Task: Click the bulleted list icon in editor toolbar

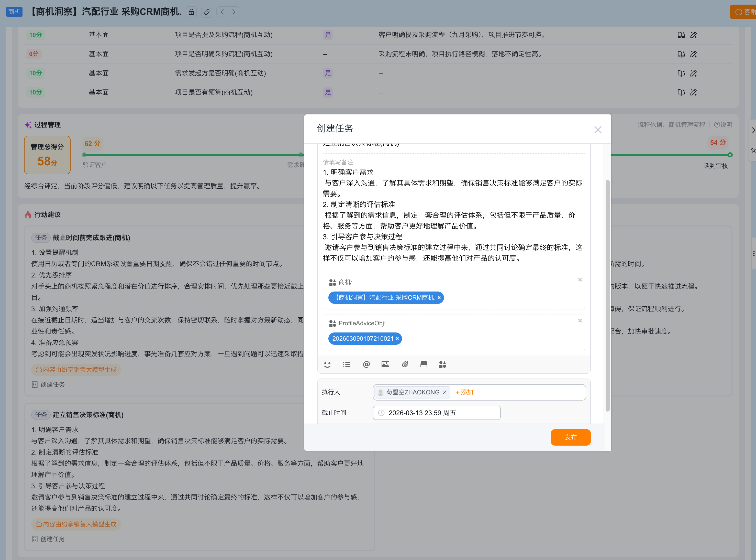Action: coord(347,364)
